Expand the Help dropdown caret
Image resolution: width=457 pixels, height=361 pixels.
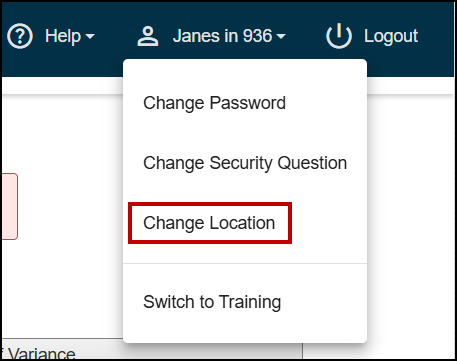[x=90, y=36]
